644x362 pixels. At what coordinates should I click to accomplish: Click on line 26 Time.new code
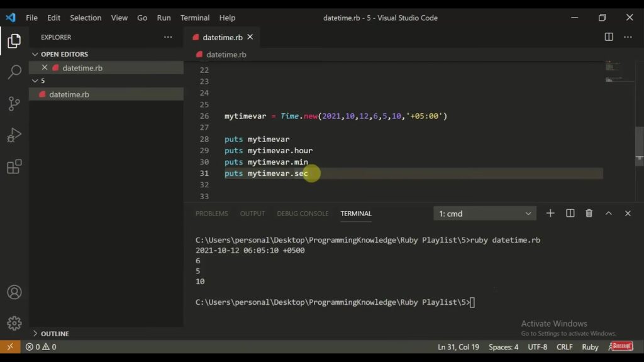coord(336,116)
